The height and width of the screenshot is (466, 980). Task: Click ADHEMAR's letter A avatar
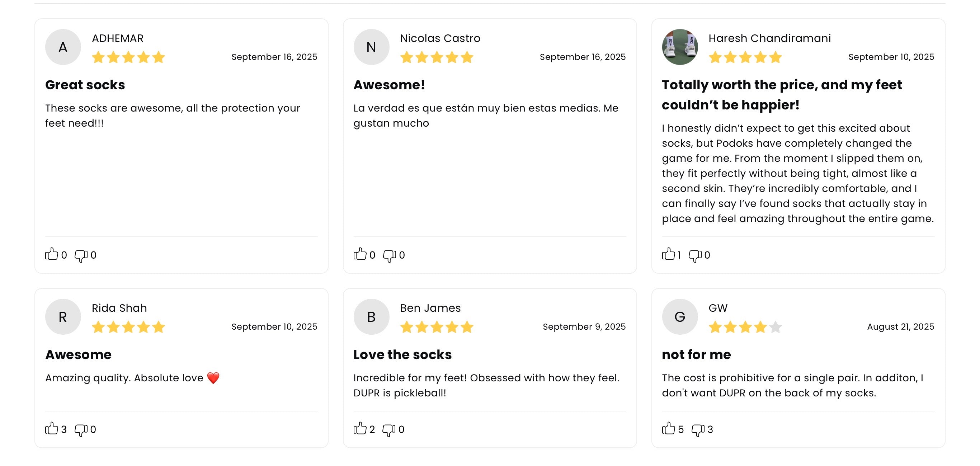[x=63, y=47]
